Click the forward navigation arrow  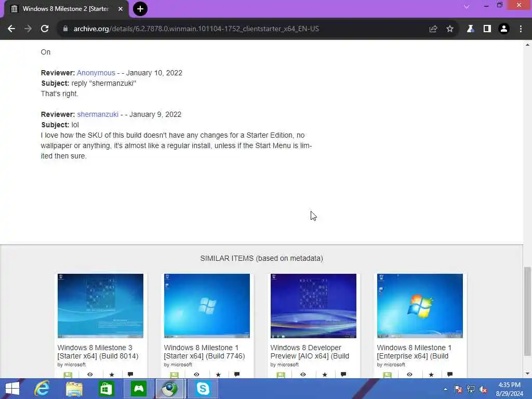pyautogui.click(x=28, y=29)
